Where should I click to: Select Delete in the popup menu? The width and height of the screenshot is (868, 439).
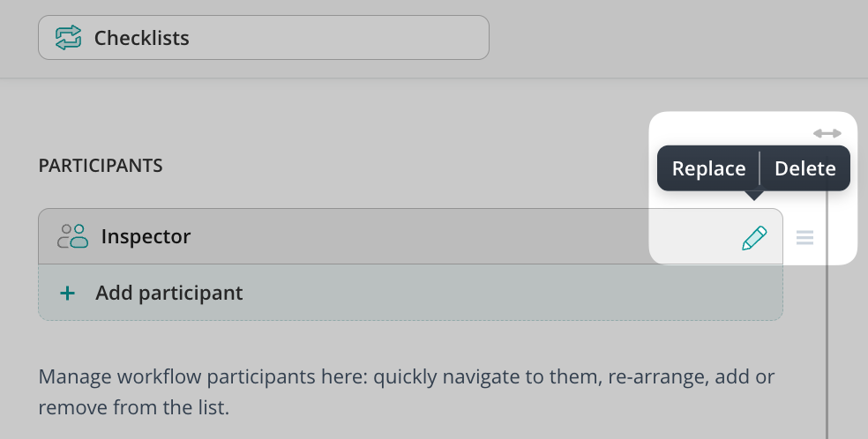click(x=804, y=168)
